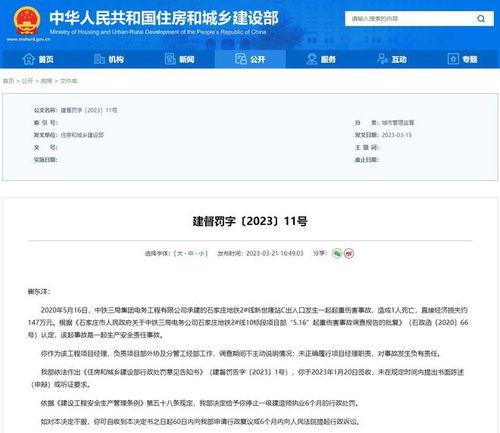Click the 新闻 news icon
This screenshot has width=500, height=433.
(170, 59)
